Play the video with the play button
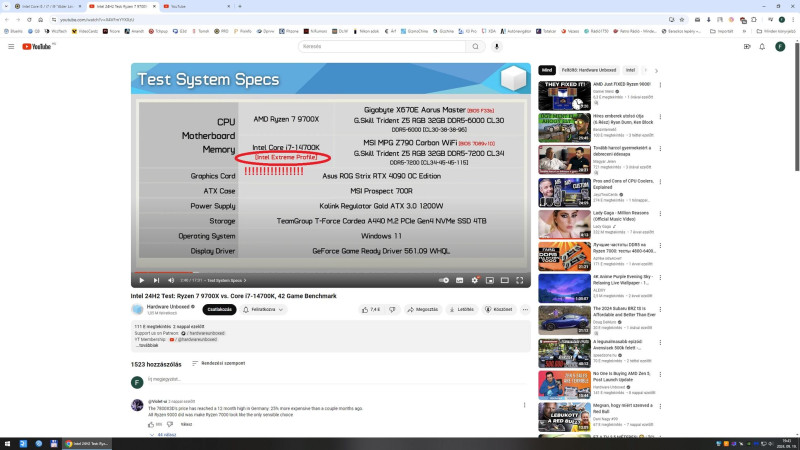 click(141, 280)
